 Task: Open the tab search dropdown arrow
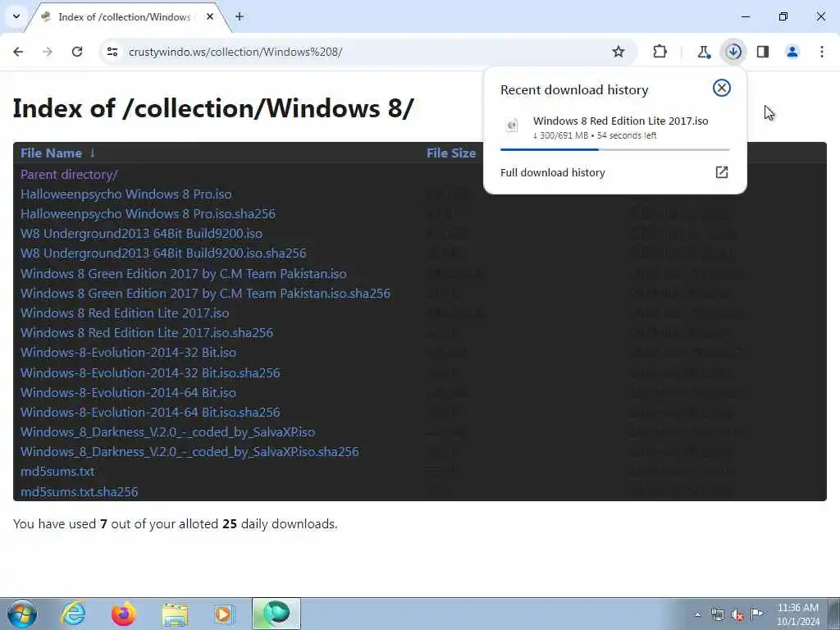click(16, 16)
